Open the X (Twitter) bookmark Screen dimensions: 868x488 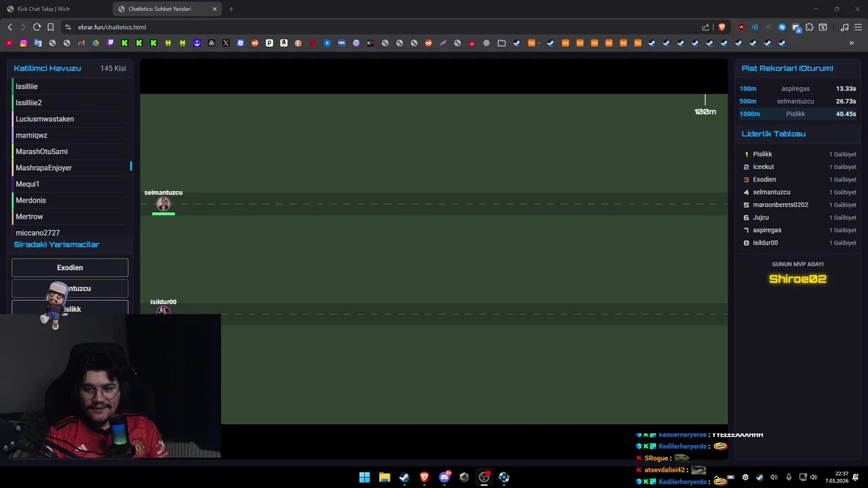(226, 43)
